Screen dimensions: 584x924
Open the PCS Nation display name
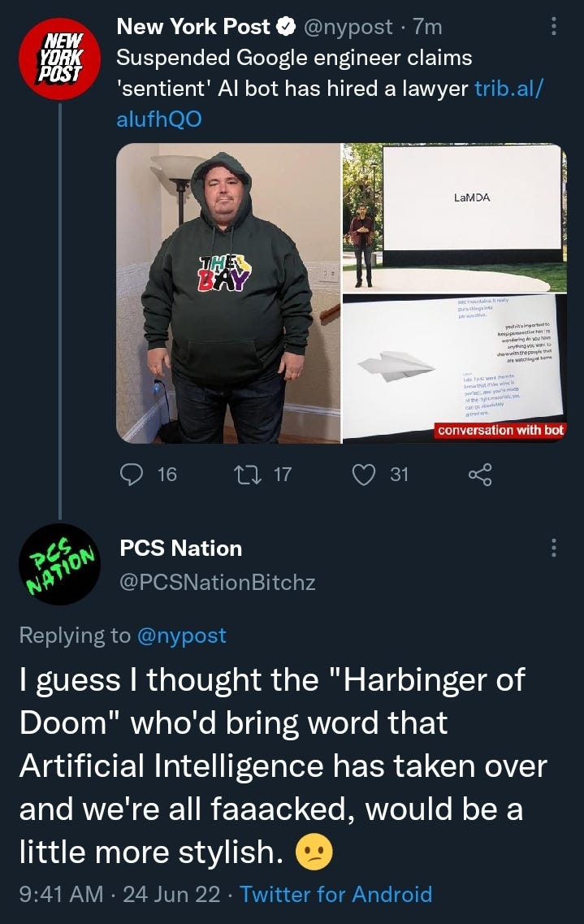coord(181,548)
